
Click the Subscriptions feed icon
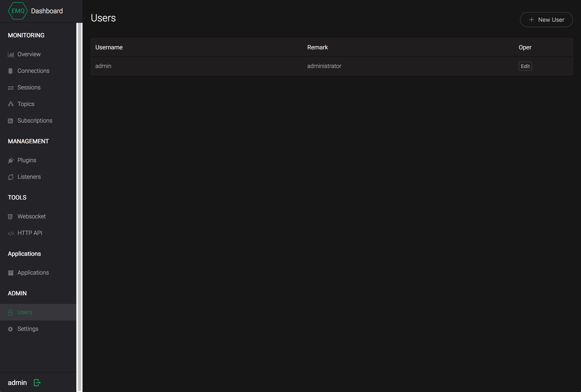coord(11,121)
